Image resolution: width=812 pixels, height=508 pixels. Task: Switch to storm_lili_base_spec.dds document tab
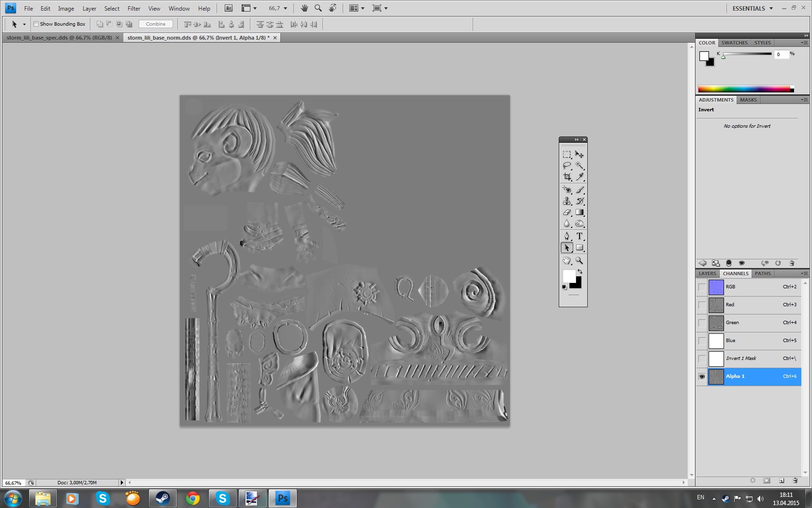click(59, 38)
